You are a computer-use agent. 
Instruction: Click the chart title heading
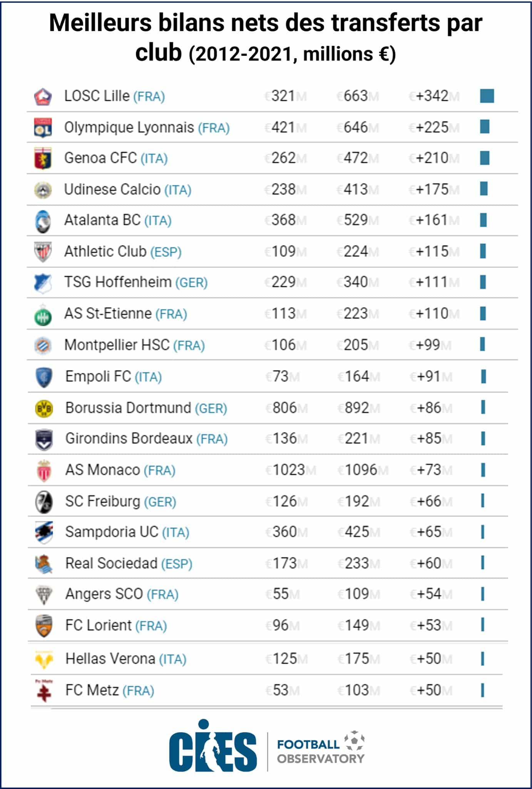click(266, 38)
